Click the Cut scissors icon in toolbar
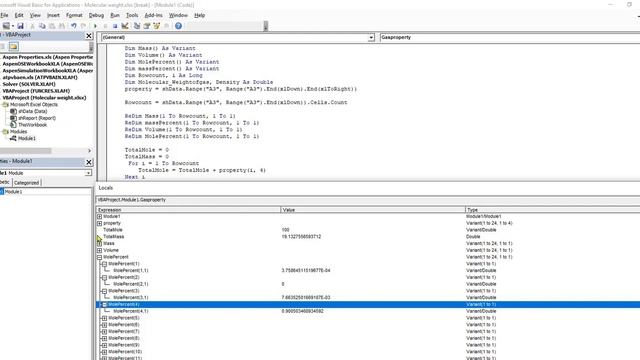This screenshot has width=640, height=360. [33, 26]
